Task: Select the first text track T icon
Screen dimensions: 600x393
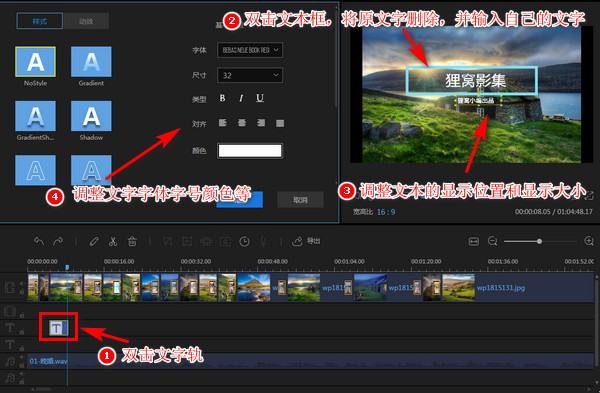Action: (x=10, y=328)
